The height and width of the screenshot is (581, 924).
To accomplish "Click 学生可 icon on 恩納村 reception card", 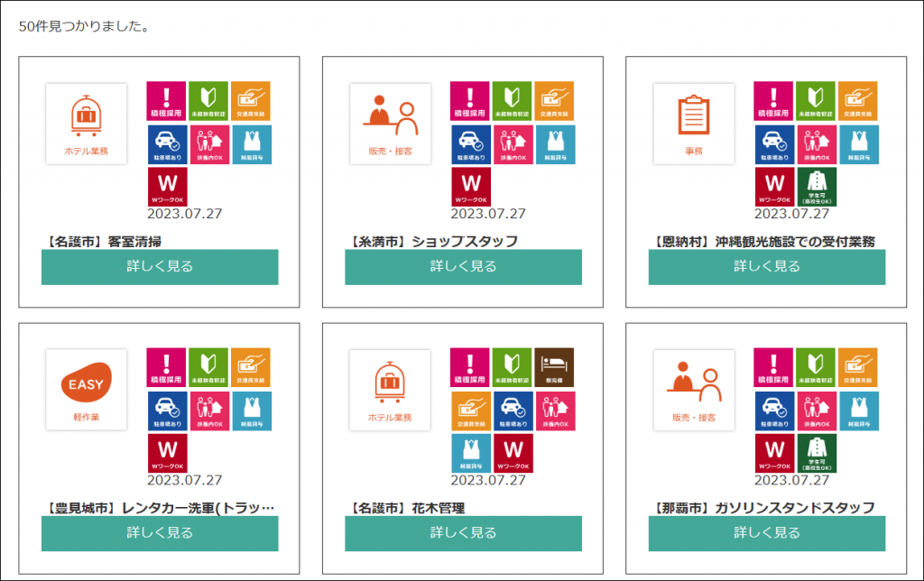I will click(x=817, y=187).
